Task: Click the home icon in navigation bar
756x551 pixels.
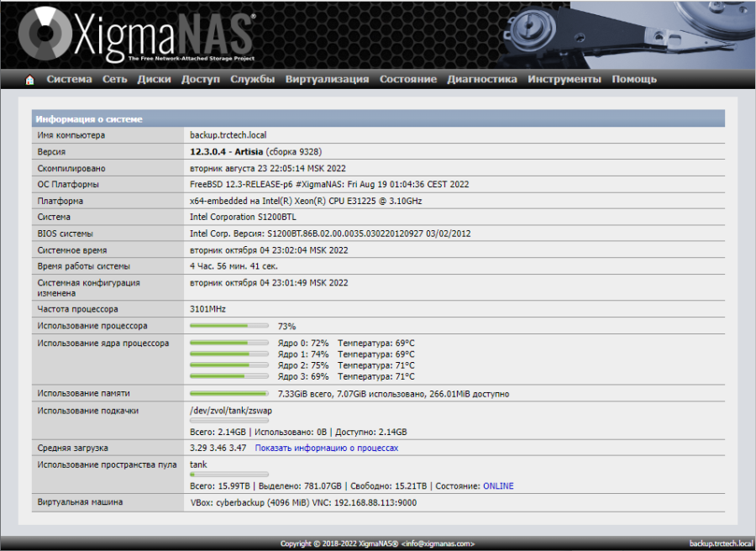Action: (x=30, y=80)
